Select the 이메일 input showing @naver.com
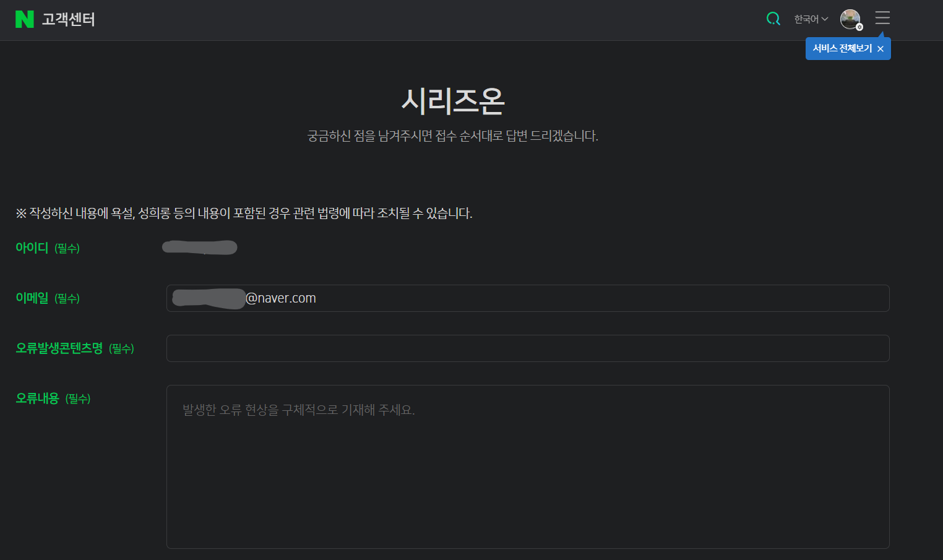Viewport: 943px width, 560px height. coord(527,298)
